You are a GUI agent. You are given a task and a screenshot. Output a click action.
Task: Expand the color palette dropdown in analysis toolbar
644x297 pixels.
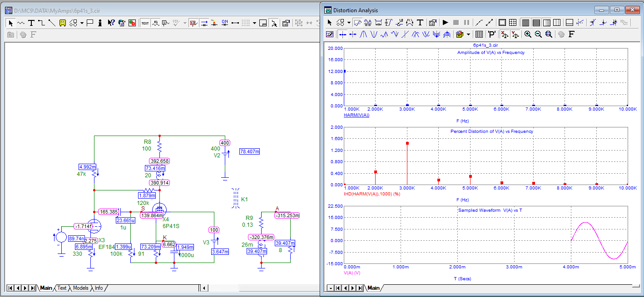coord(468,34)
